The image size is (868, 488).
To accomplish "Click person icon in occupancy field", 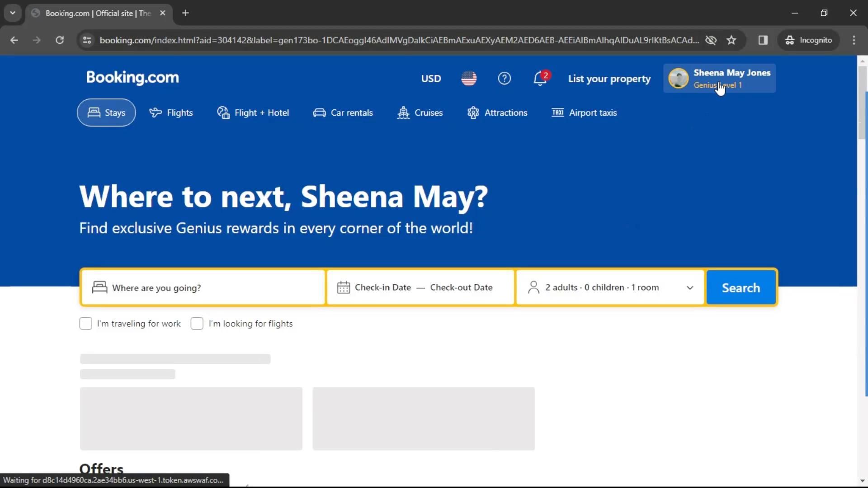I will pyautogui.click(x=533, y=287).
